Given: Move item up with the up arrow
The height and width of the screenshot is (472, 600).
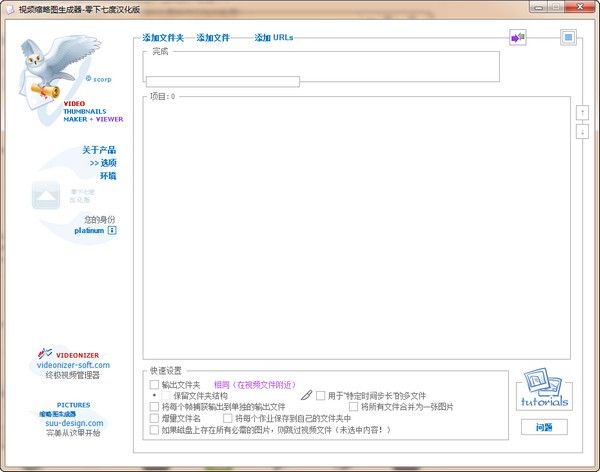Looking at the screenshot, I should coord(583,112).
